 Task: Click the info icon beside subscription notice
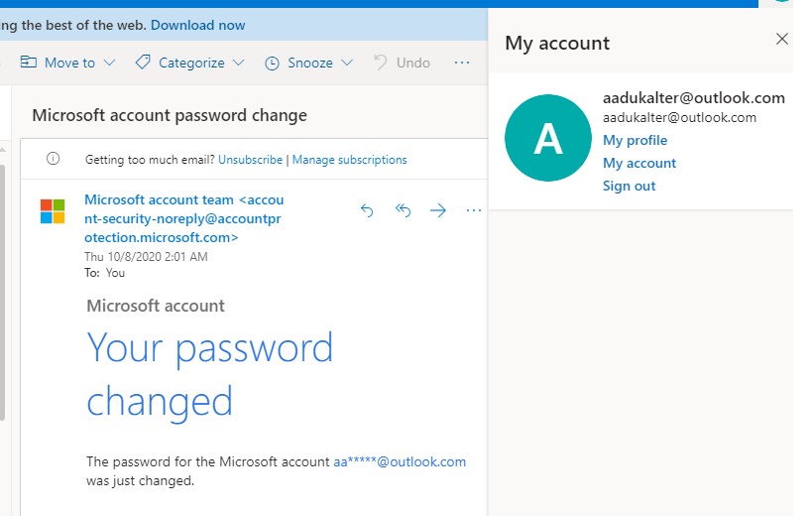click(53, 159)
